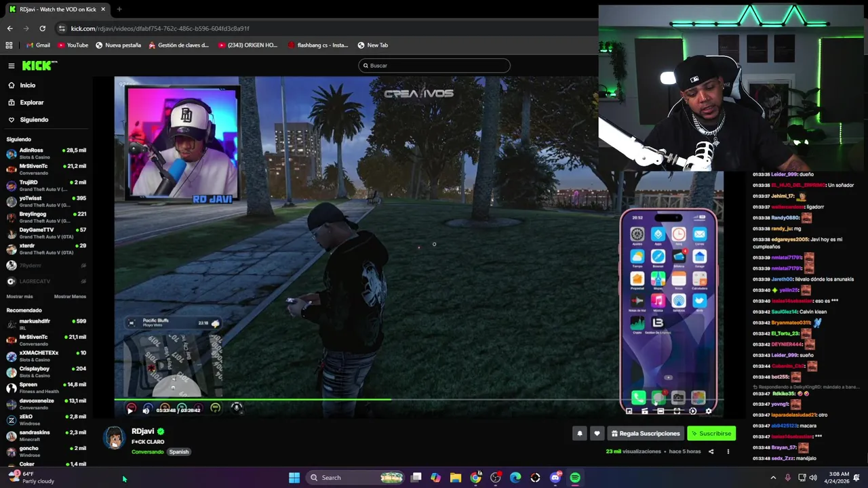The width and height of the screenshot is (868, 488).
Task: Play the video
Action: click(130, 410)
